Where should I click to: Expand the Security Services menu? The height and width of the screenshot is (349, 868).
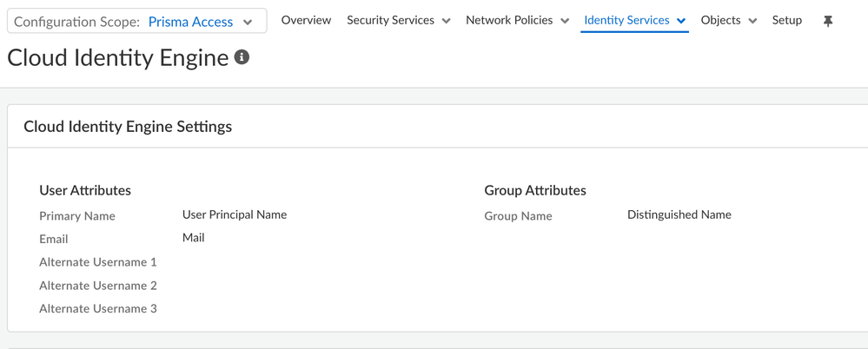pyautogui.click(x=398, y=20)
